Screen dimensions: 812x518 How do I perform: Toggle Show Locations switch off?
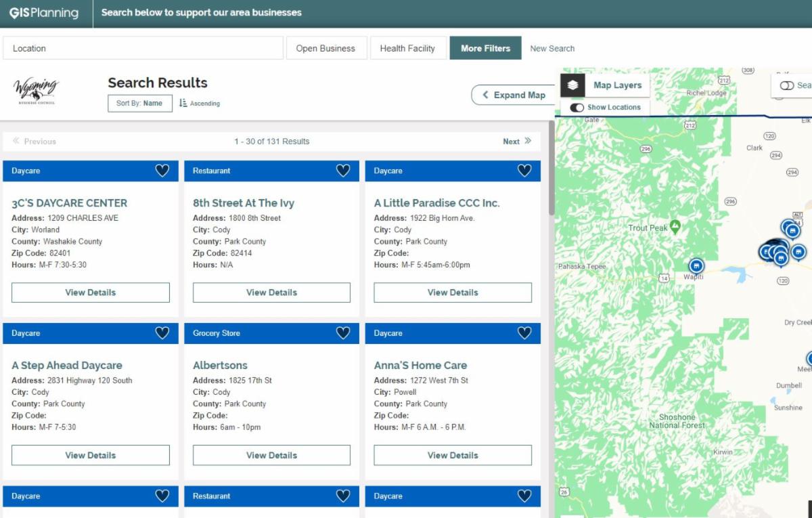pyautogui.click(x=577, y=108)
